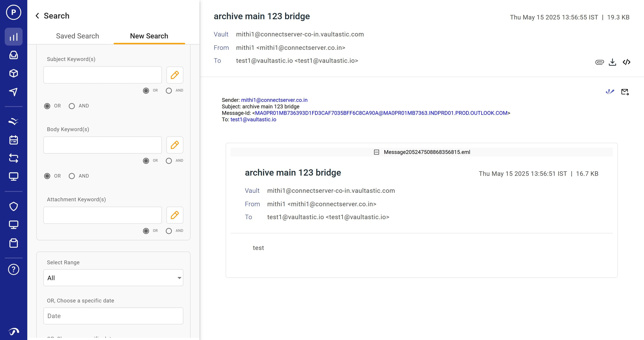644x340 pixels.
Task: Click the shield icon in sidebar
Action: click(13, 206)
